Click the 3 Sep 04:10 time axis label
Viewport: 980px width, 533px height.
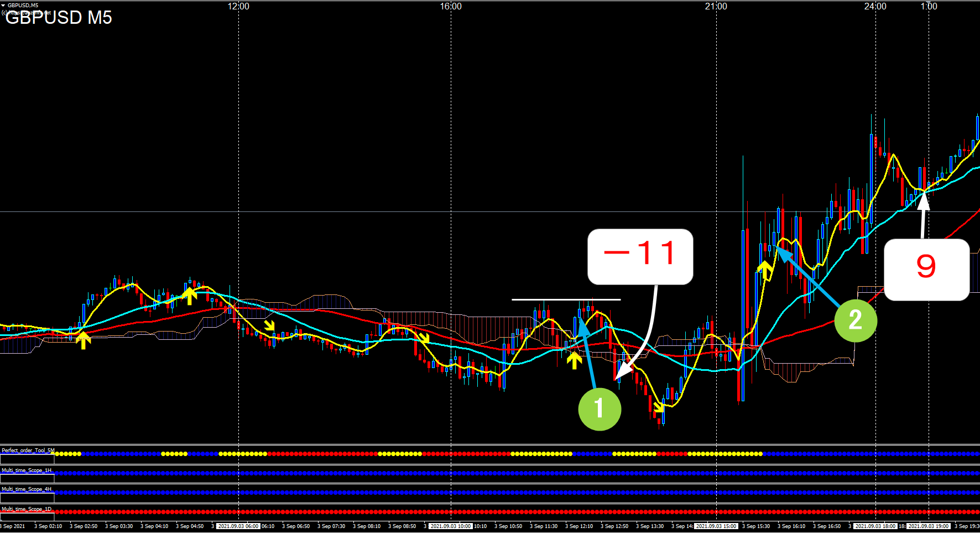click(x=154, y=526)
